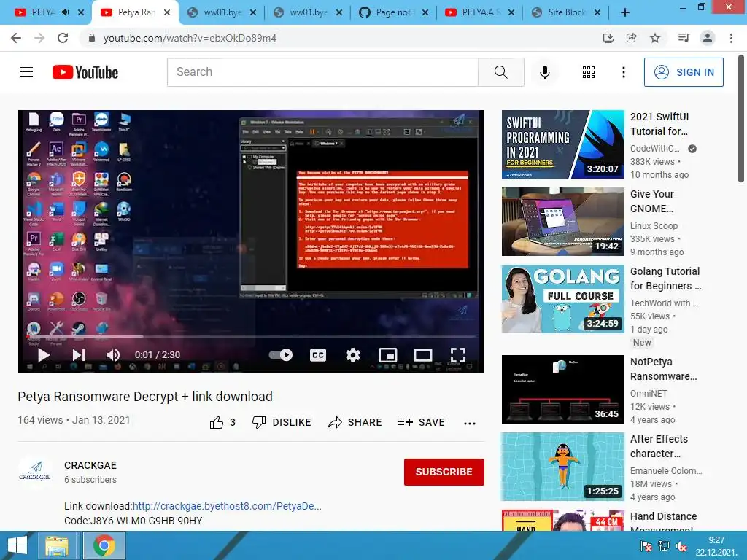Mute audio icon on first PETYA tab
This screenshot has width=747, height=560.
[x=65, y=12]
